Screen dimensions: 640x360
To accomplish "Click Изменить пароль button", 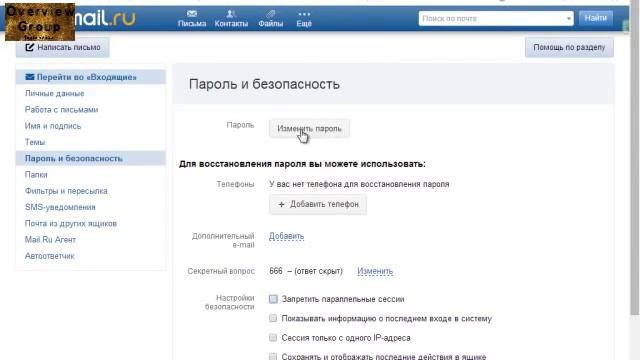I will [309, 129].
